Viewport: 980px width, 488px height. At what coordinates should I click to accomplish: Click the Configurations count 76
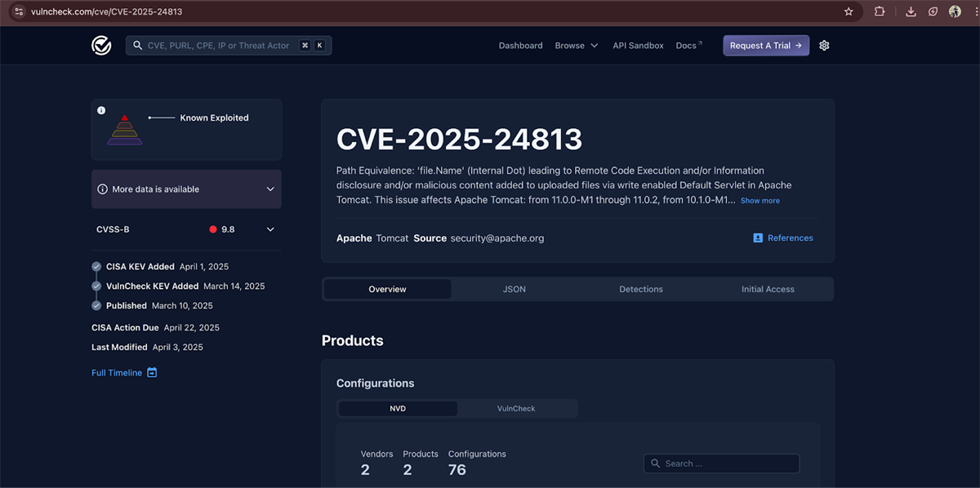tap(457, 469)
